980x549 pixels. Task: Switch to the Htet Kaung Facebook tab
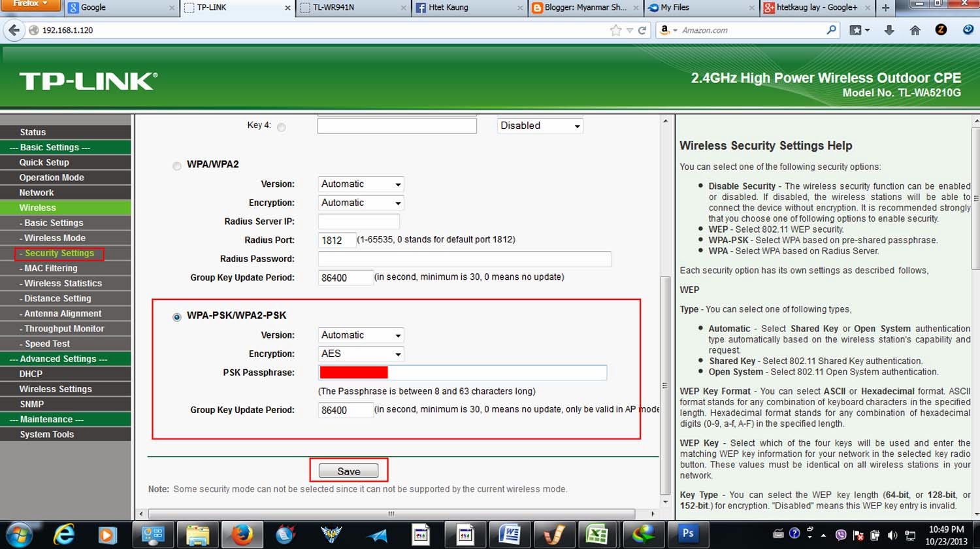pyautogui.click(x=468, y=7)
